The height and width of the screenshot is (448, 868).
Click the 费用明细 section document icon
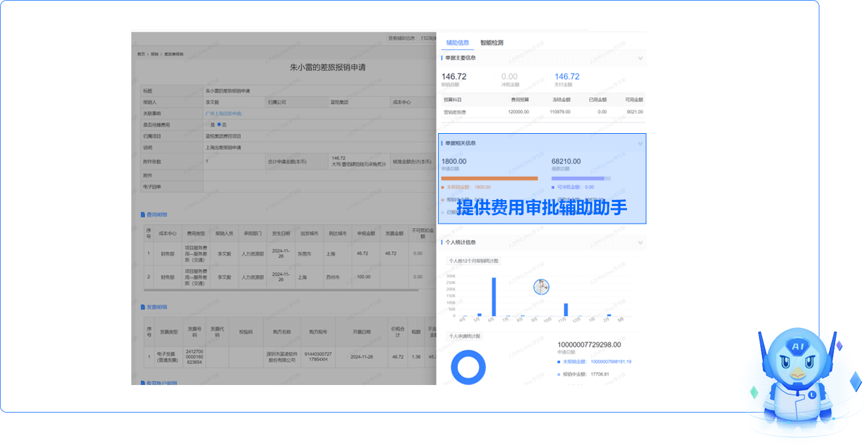[x=142, y=215]
